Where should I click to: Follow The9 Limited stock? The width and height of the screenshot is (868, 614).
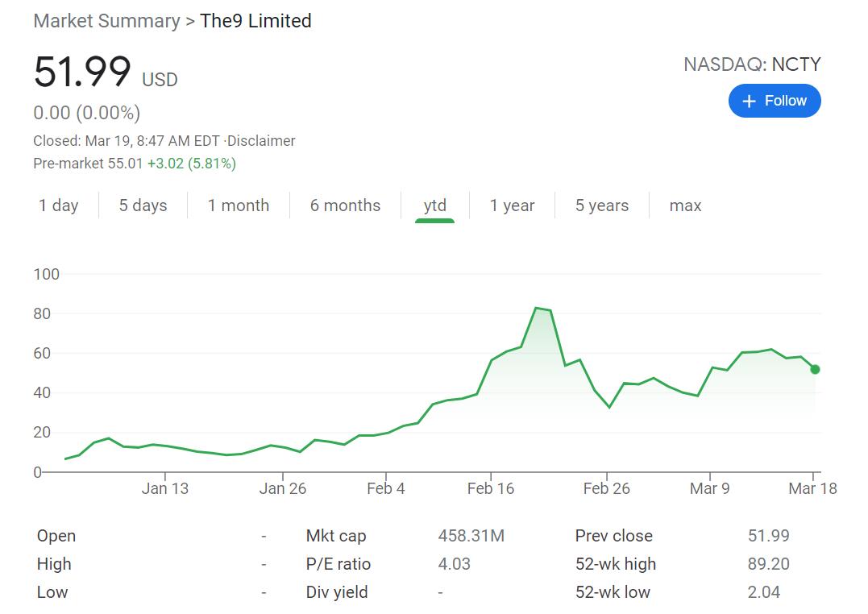pyautogui.click(x=775, y=101)
